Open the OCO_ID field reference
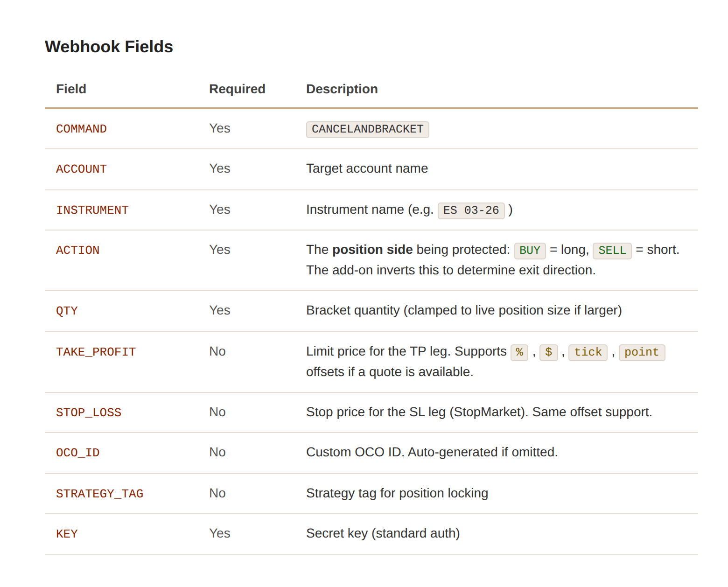This screenshot has height=587, width=728. click(77, 453)
